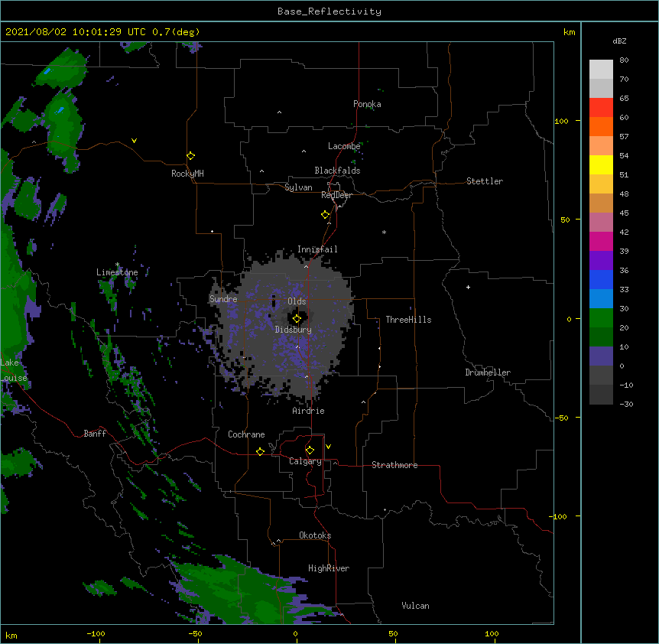659x644 pixels.
Task: Choose the bright yellow swatch between 54 and 51
Action: point(601,164)
